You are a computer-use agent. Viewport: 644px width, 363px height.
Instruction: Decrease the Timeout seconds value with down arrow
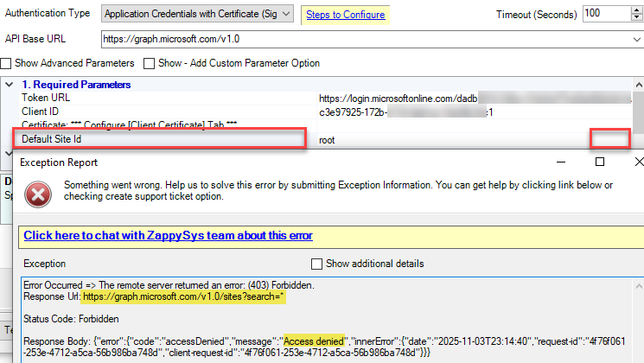[636, 18]
